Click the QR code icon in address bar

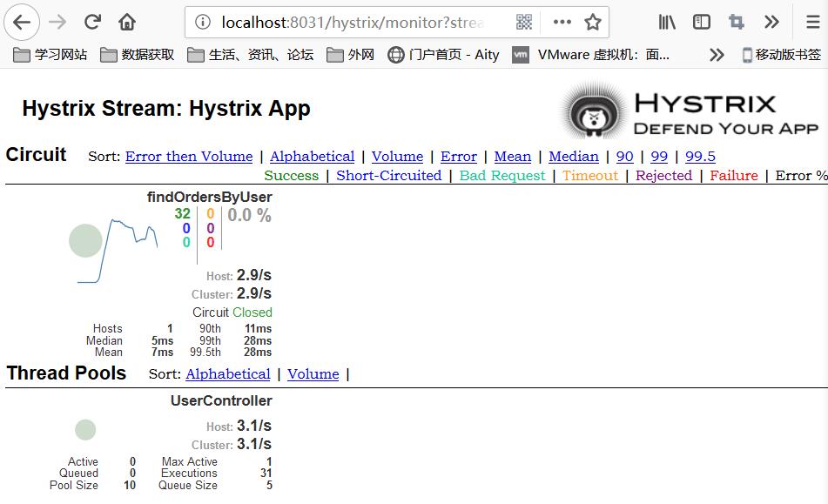[x=524, y=22]
